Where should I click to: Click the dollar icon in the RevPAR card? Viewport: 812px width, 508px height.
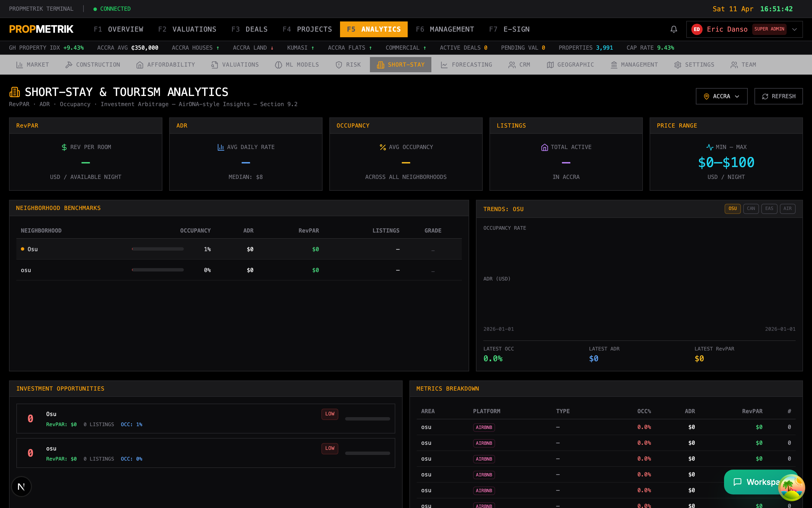pyautogui.click(x=64, y=147)
